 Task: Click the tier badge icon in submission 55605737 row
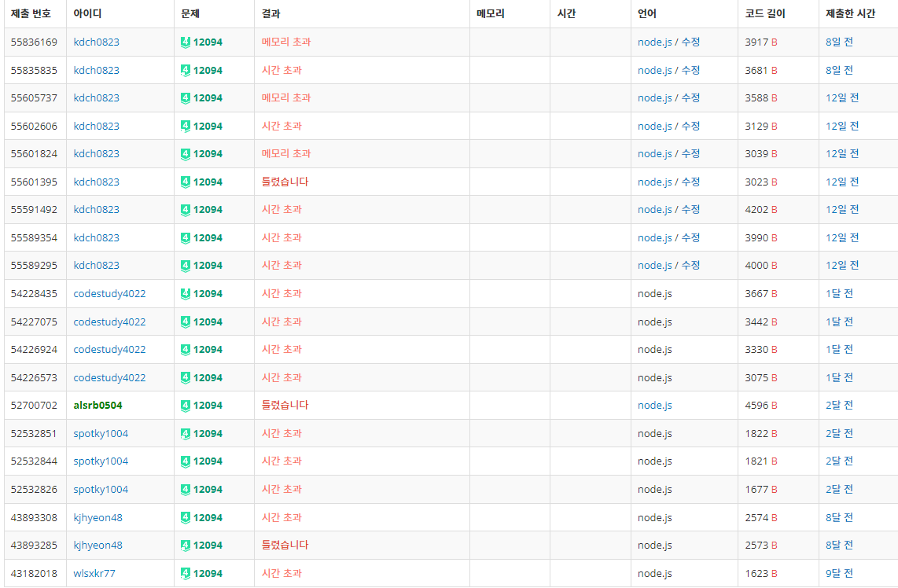pos(185,98)
